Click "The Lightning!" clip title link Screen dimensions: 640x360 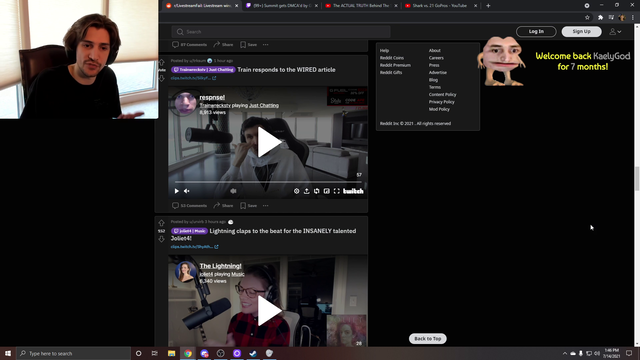point(220,266)
